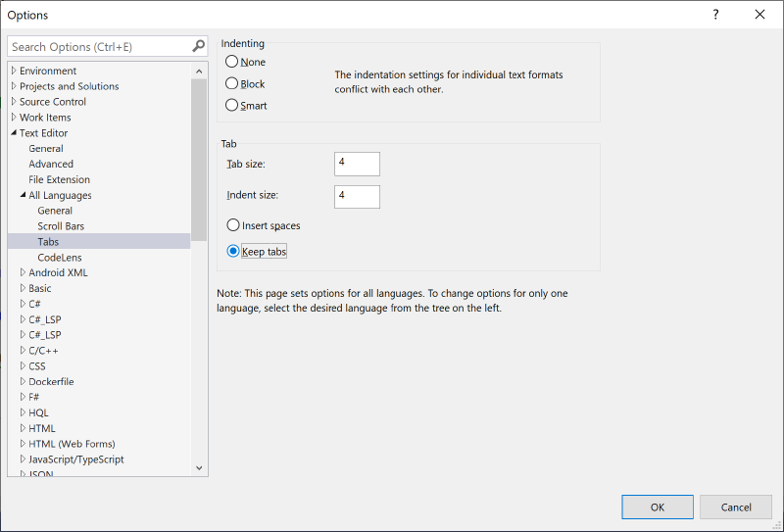This screenshot has height=532, width=784.
Task: Select File Extension in the tree
Action: 60,179
